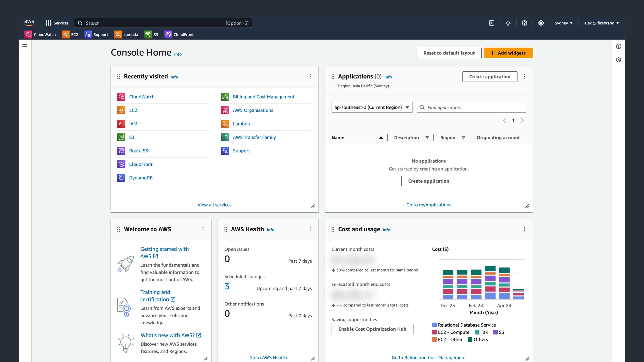Click top Create application button in header
The width and height of the screenshot is (644, 362).
(x=490, y=77)
